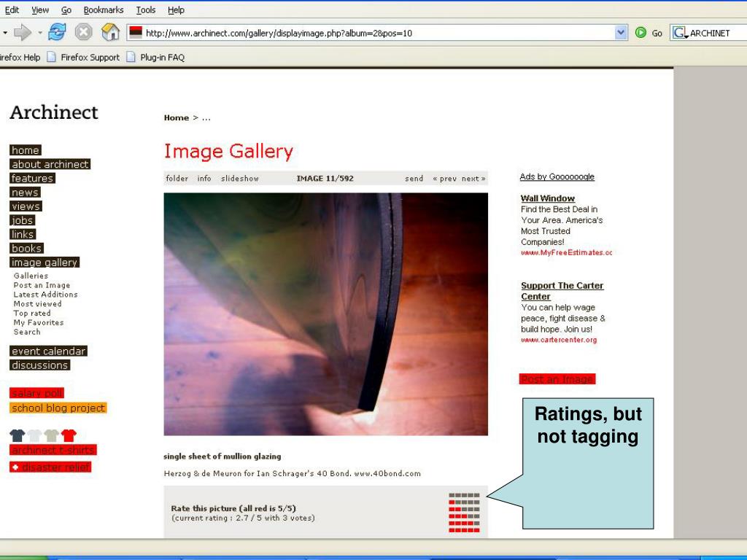This screenshot has width=747, height=560.
Task: Open the views nav link
Action: pos(26,206)
